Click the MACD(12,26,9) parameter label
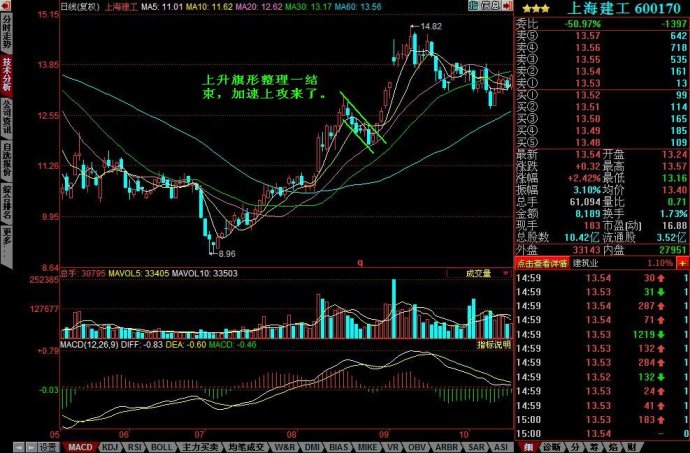This screenshot has height=453, width=690. [89, 345]
